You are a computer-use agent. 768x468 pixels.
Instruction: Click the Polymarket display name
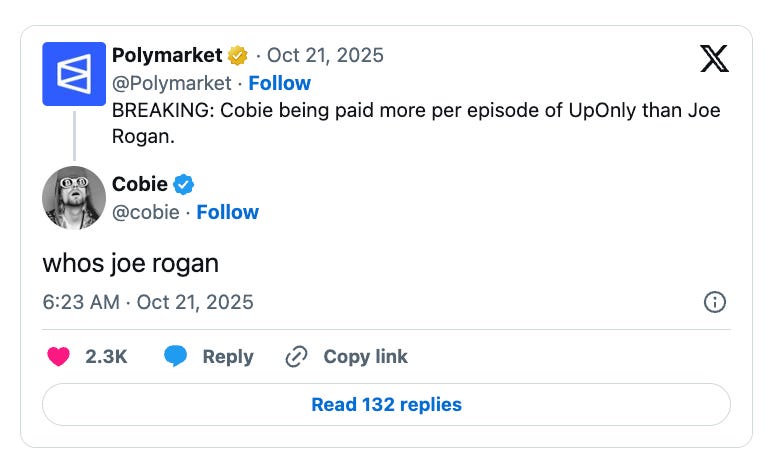tap(167, 55)
